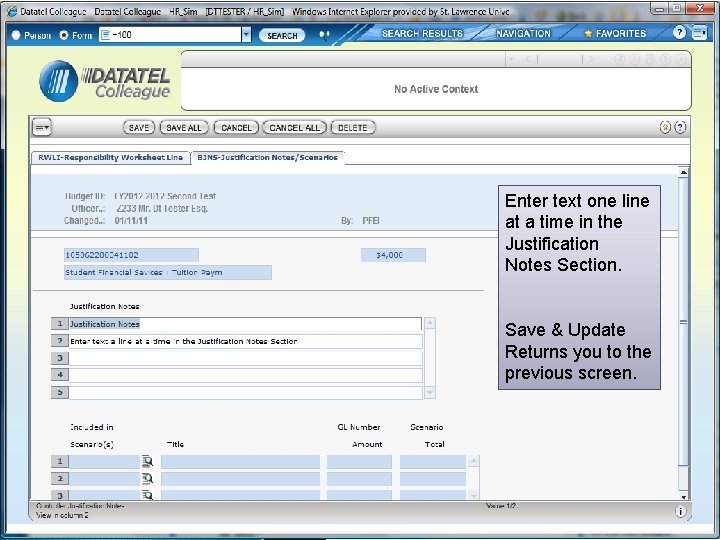Click the $4,000 amount field

[393, 255]
